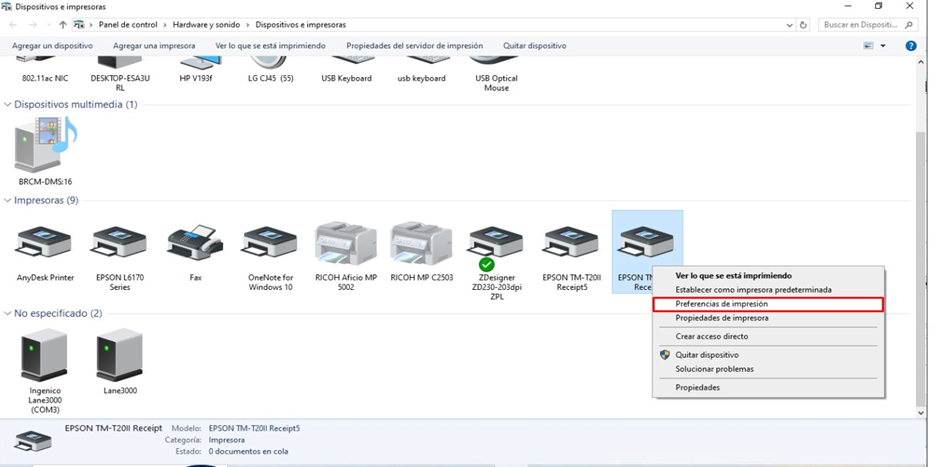Image resolution: width=936 pixels, height=467 pixels.
Task: Select the EPSON L6170 Series printer
Action: 119,243
